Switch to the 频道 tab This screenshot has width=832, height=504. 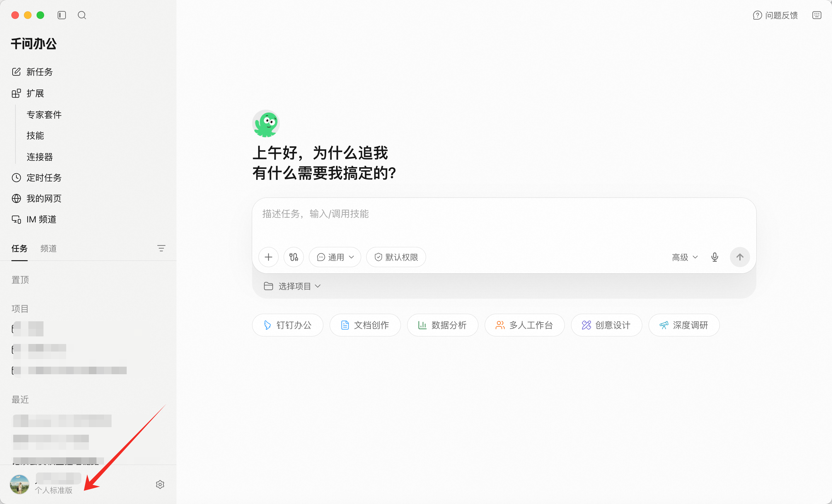click(x=49, y=249)
